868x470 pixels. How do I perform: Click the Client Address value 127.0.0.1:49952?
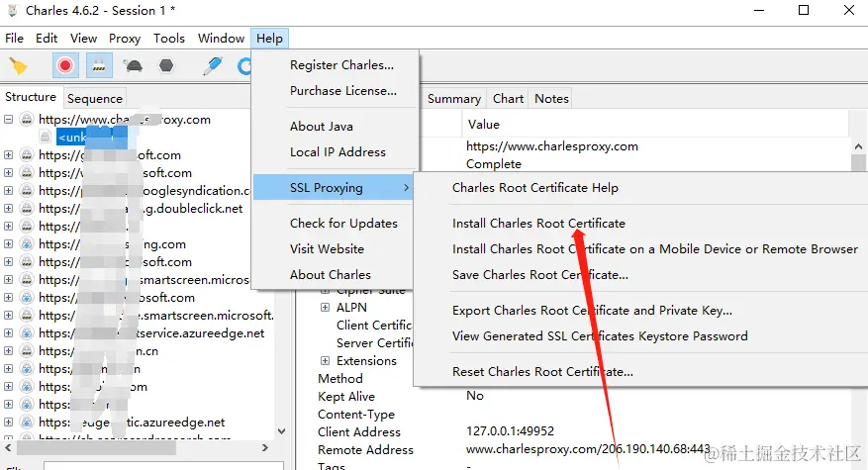510,430
